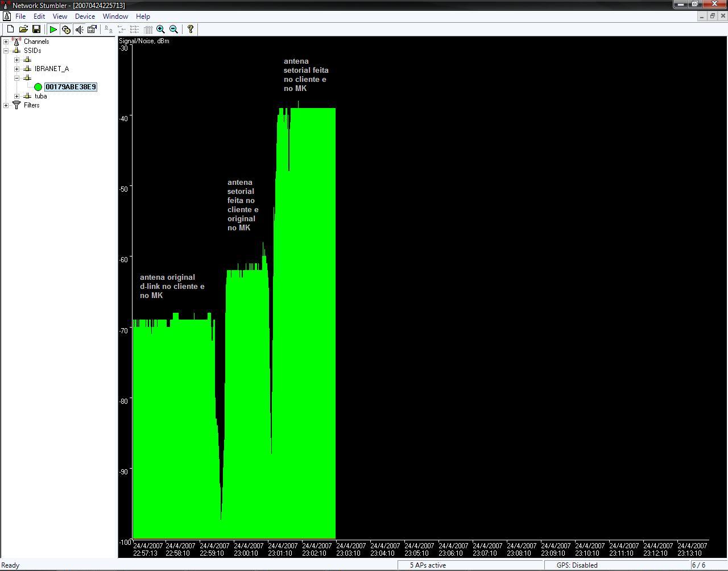Screen dimensions: 728x571
Task: Open the File menu
Action: coord(20,16)
